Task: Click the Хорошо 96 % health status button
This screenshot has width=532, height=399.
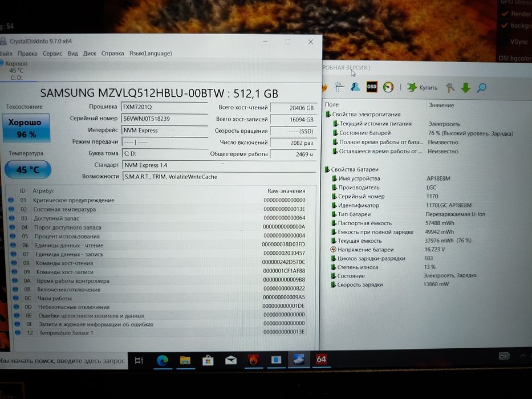Action: (x=26, y=128)
